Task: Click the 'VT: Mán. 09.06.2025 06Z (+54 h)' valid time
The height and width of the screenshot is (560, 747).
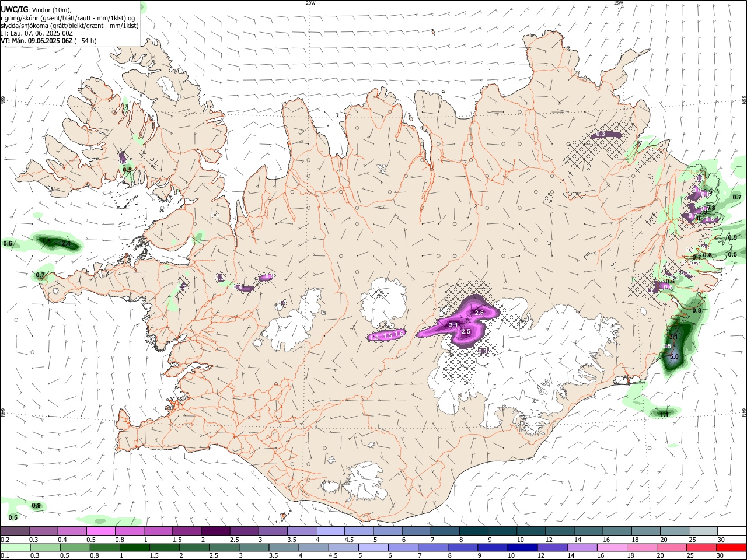Action: coord(48,41)
